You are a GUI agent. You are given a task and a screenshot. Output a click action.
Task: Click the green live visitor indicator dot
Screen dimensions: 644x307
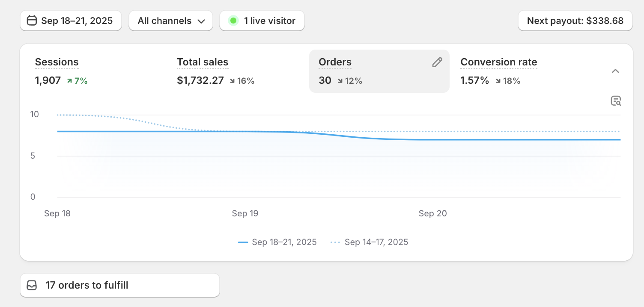pyautogui.click(x=233, y=21)
